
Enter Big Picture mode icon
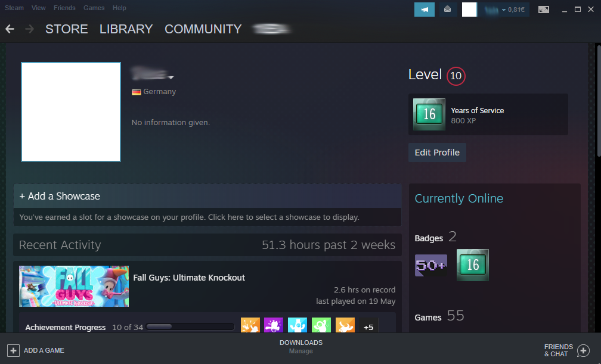pos(544,10)
